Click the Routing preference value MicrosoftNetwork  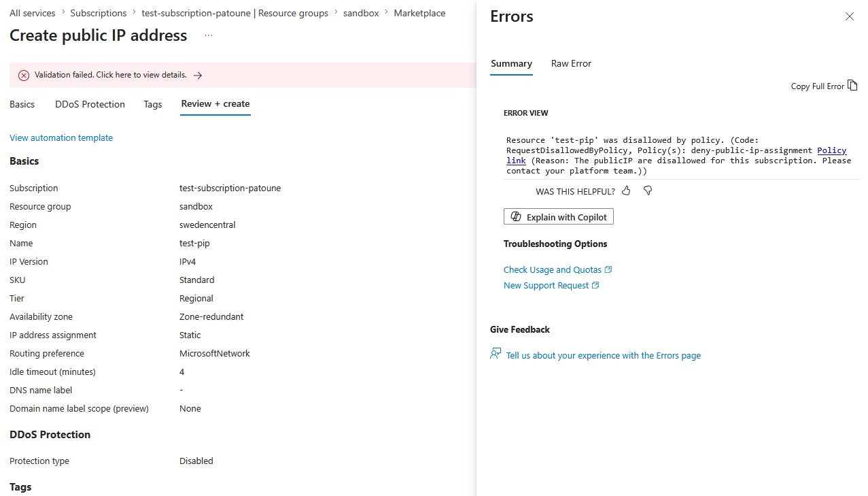[x=215, y=353]
